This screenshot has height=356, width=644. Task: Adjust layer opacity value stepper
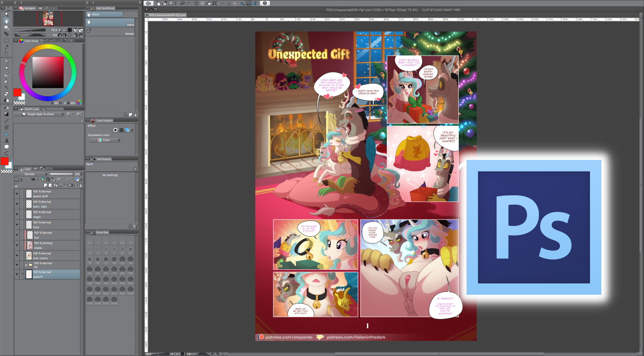click(x=82, y=174)
